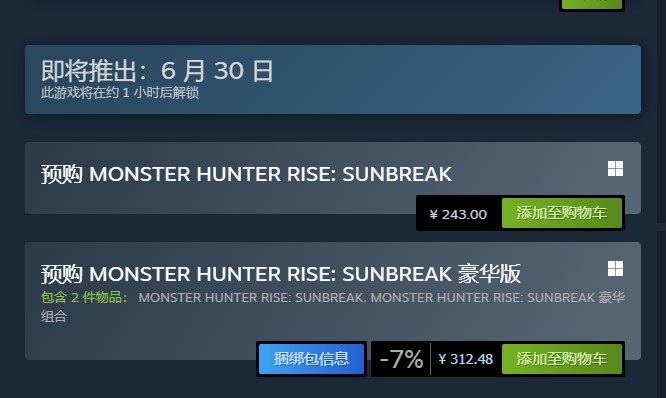The image size is (666, 398).
Task: Click the Windows platform icon beside SUNBREAK 豪华版
Action: (615, 268)
